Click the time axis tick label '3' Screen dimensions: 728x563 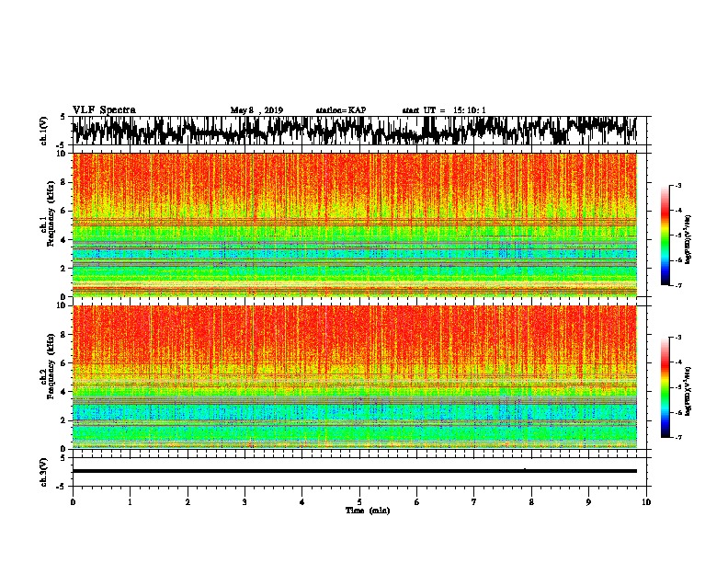coord(245,501)
